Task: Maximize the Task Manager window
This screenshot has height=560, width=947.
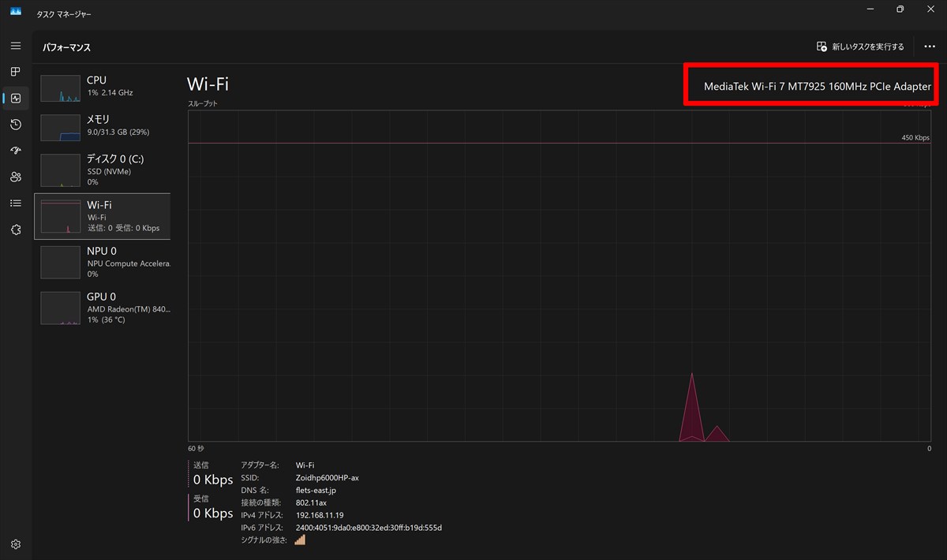Action: [900, 9]
